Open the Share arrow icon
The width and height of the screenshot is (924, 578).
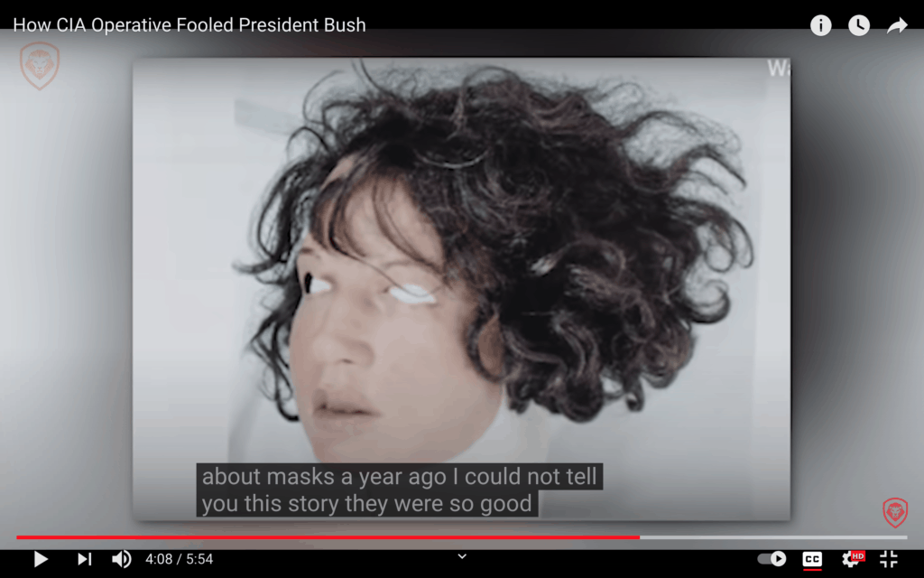897,25
